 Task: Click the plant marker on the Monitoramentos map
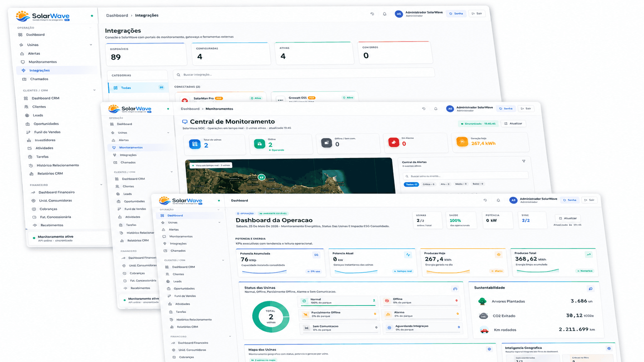tap(262, 177)
